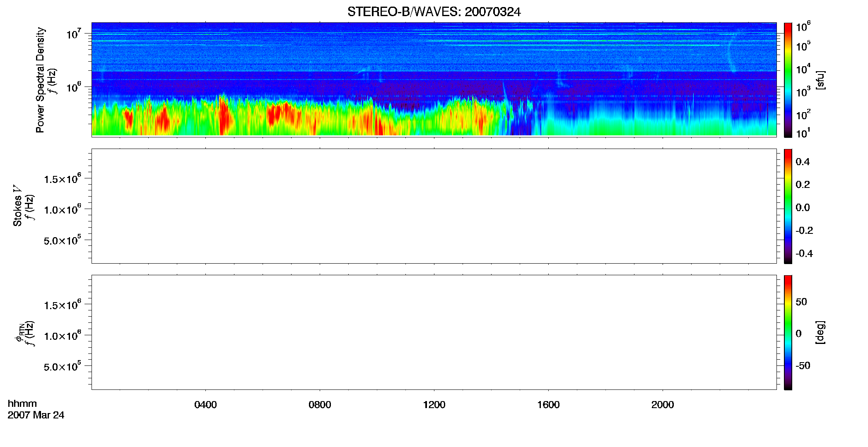
Task: Click the 10^1 tick on the sfu color bar
Action: [803, 133]
